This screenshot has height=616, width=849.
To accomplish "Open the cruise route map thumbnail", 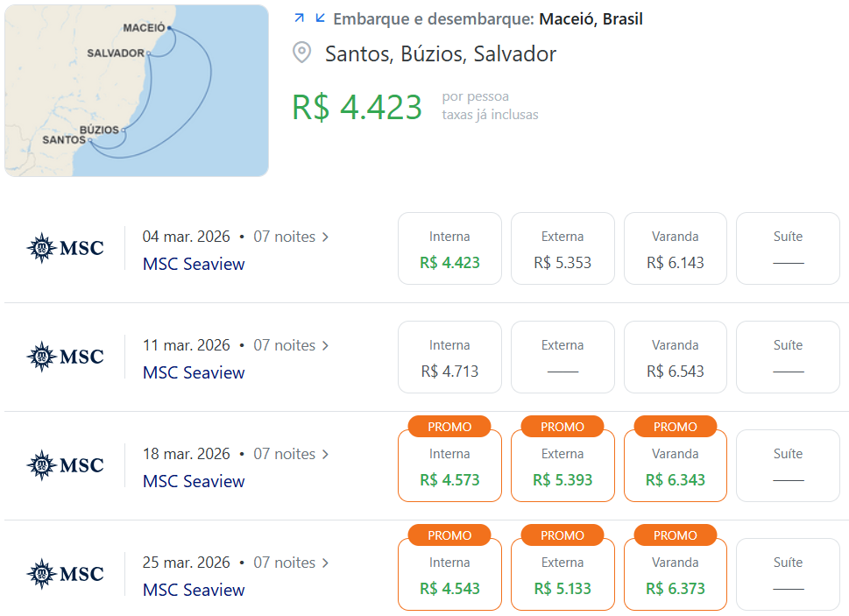I will (x=137, y=90).
